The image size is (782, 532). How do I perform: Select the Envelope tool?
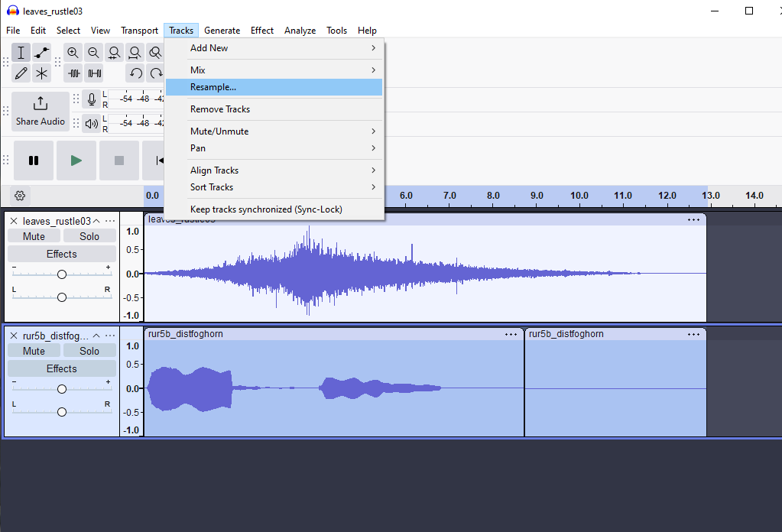point(42,52)
